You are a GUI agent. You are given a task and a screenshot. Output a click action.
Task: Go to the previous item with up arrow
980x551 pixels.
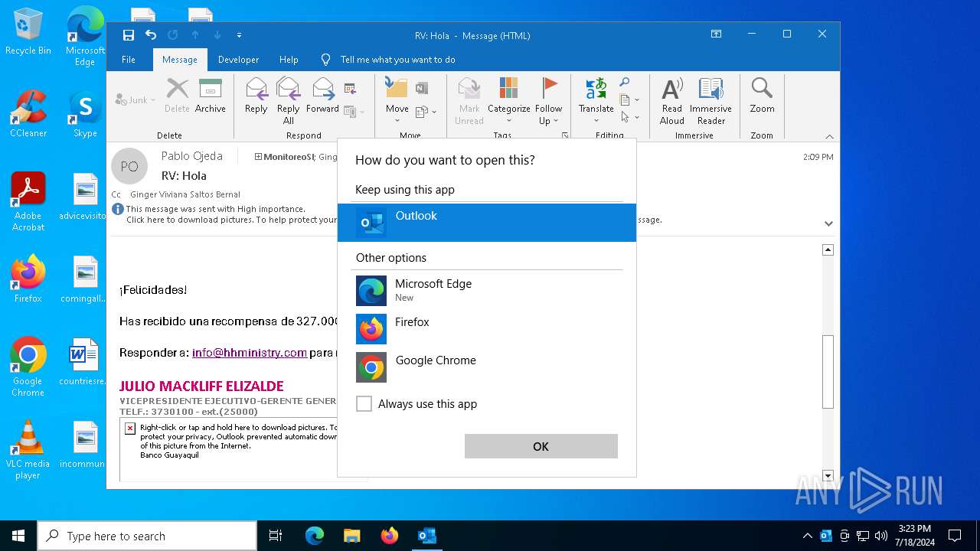point(195,35)
